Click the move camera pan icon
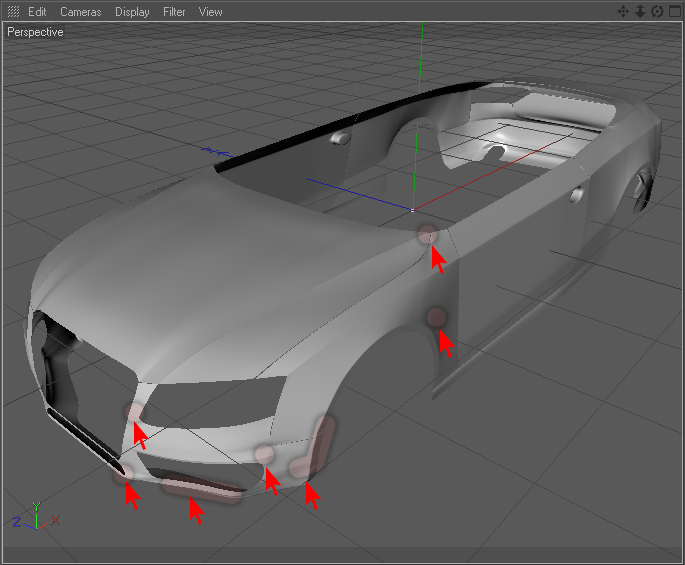The width and height of the screenshot is (685, 565). [623, 11]
